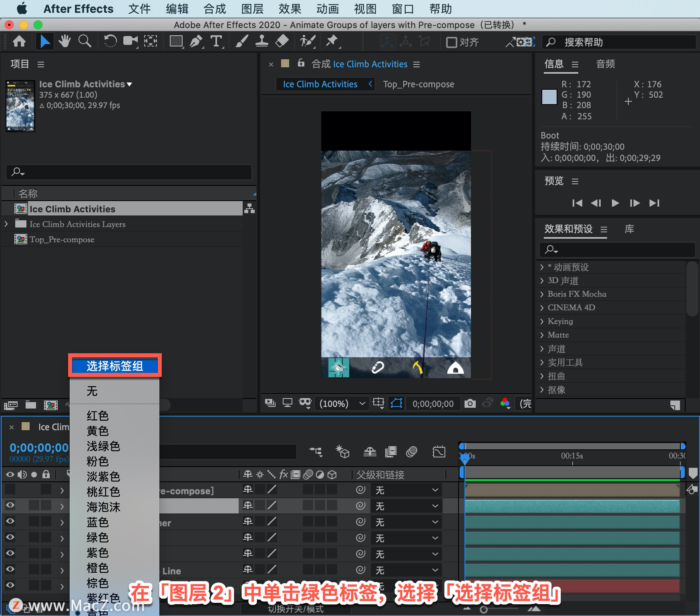Expand the Boris FX Mocha category
The height and width of the screenshot is (616, 700).
[x=542, y=294]
